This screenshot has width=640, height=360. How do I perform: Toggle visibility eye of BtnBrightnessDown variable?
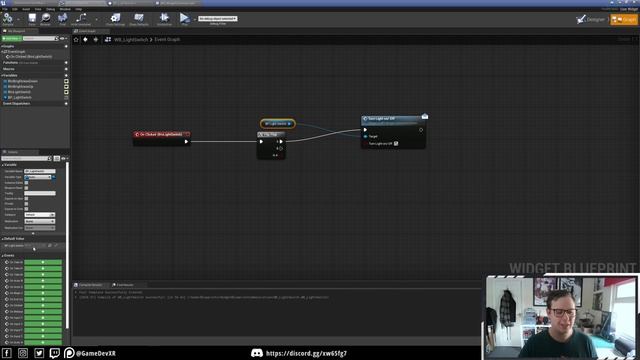pyautogui.click(x=66, y=81)
